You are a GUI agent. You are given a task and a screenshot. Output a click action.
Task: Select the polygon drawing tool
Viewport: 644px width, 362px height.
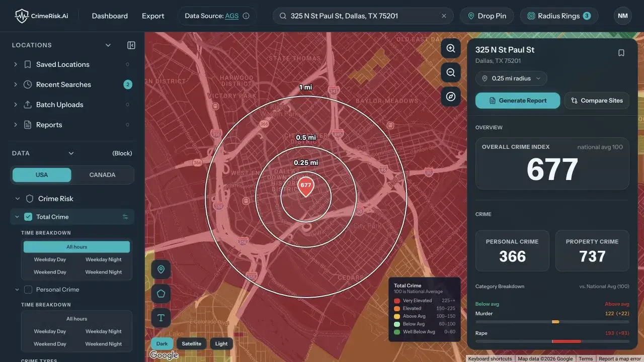click(161, 294)
